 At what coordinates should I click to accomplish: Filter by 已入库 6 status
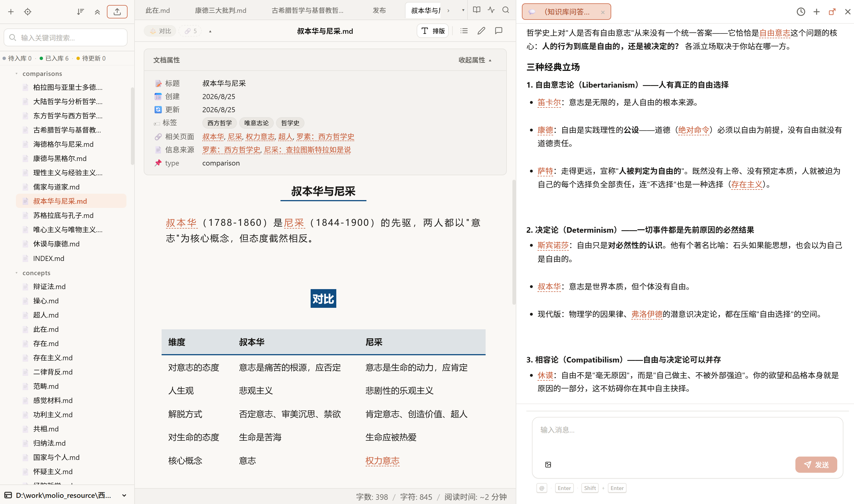coord(54,58)
